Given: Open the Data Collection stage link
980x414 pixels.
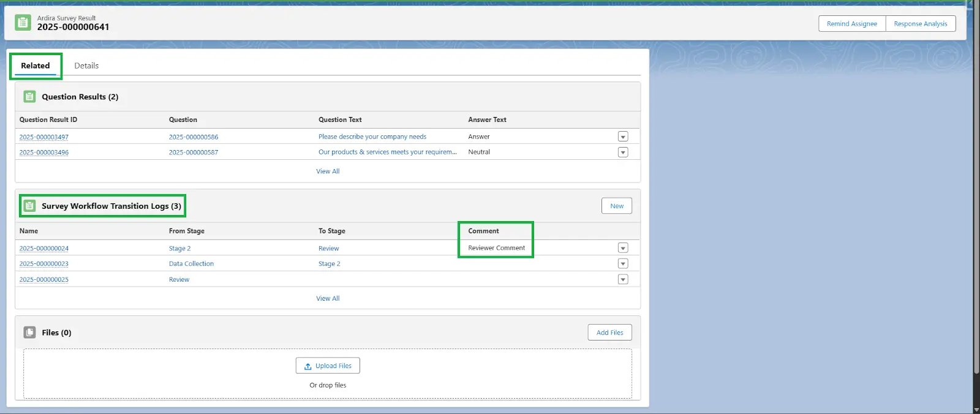Looking at the screenshot, I should pos(192,264).
